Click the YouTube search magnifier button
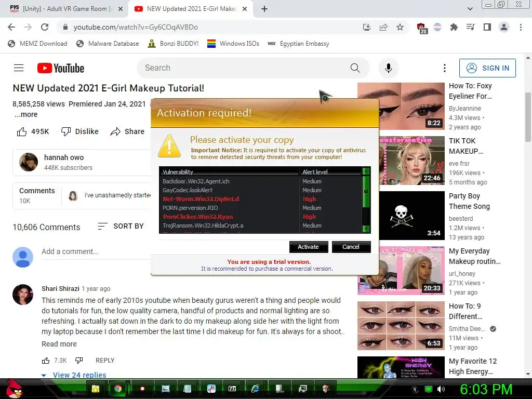This screenshot has height=399, width=532. tap(355, 68)
